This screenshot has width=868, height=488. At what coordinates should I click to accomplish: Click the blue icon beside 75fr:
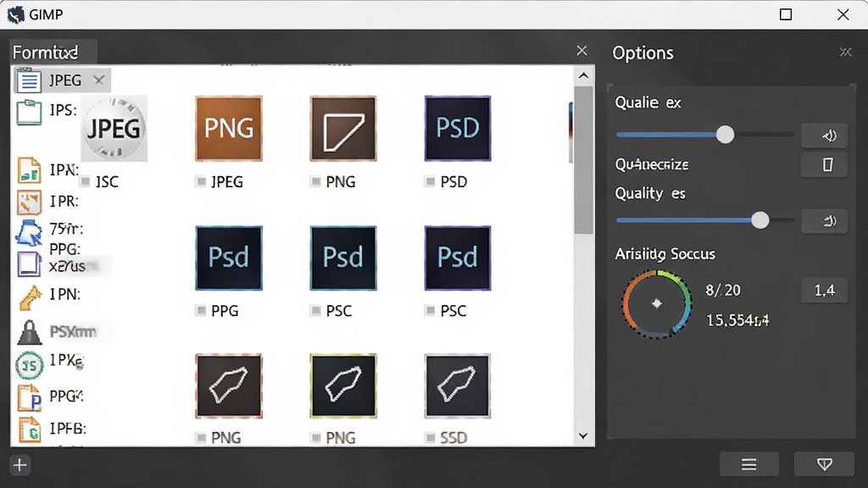(29, 233)
